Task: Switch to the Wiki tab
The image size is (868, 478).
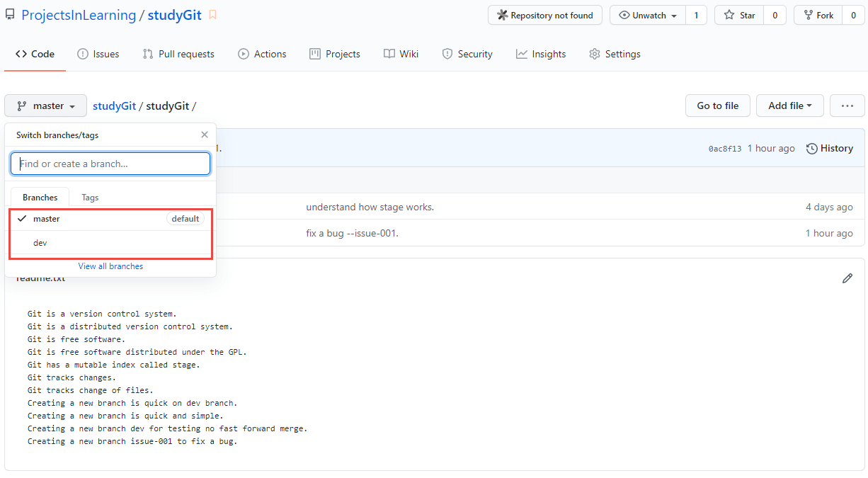Action: click(x=401, y=54)
